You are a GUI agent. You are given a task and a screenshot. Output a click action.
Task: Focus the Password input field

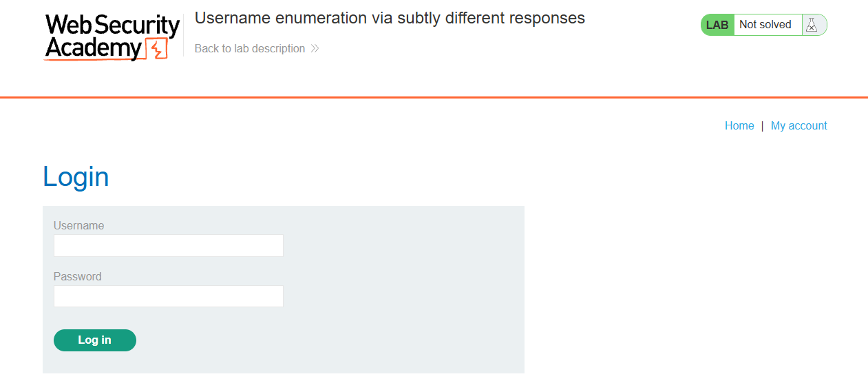(169, 296)
